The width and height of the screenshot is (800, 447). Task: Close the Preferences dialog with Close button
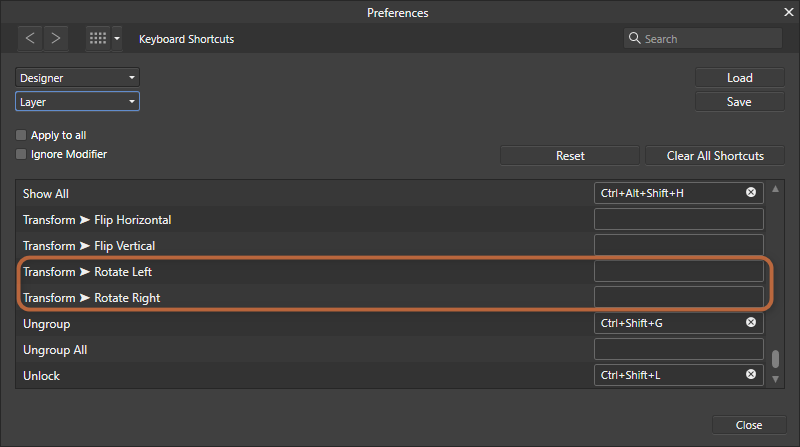point(749,425)
